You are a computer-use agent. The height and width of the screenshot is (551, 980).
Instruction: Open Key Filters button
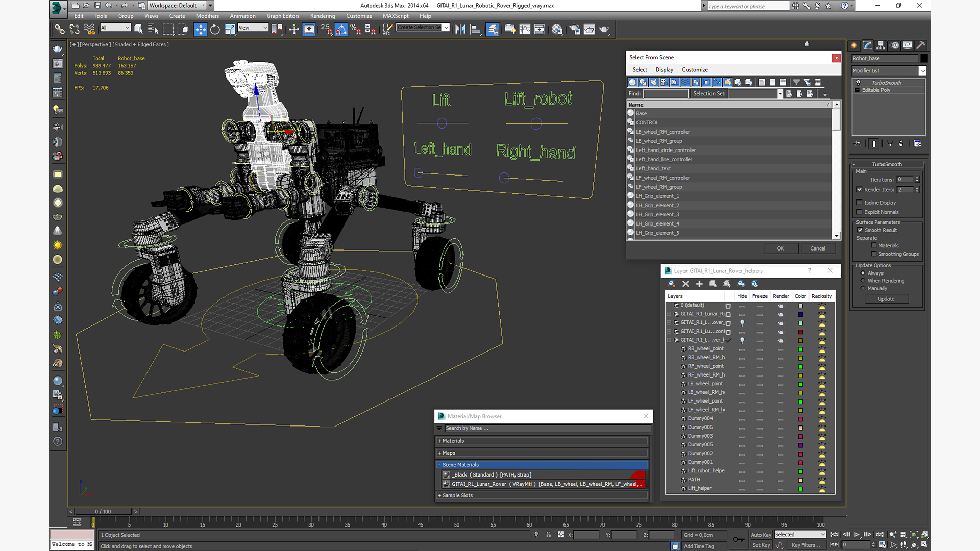[x=805, y=545]
